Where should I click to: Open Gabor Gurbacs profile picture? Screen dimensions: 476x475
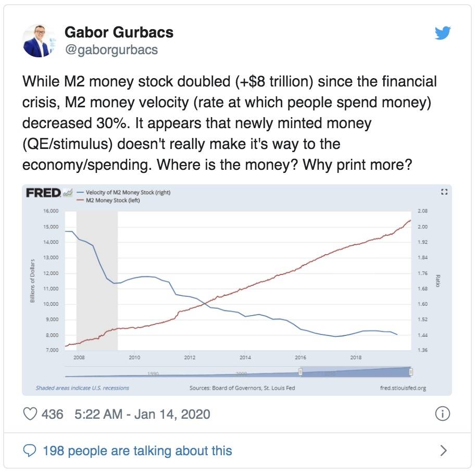39,41
